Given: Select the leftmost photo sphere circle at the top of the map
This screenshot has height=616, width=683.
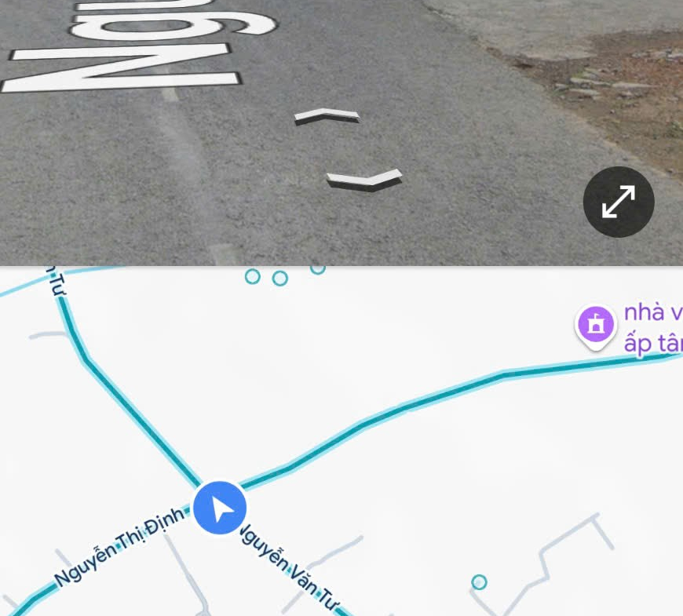Looking at the screenshot, I should pos(253,276).
